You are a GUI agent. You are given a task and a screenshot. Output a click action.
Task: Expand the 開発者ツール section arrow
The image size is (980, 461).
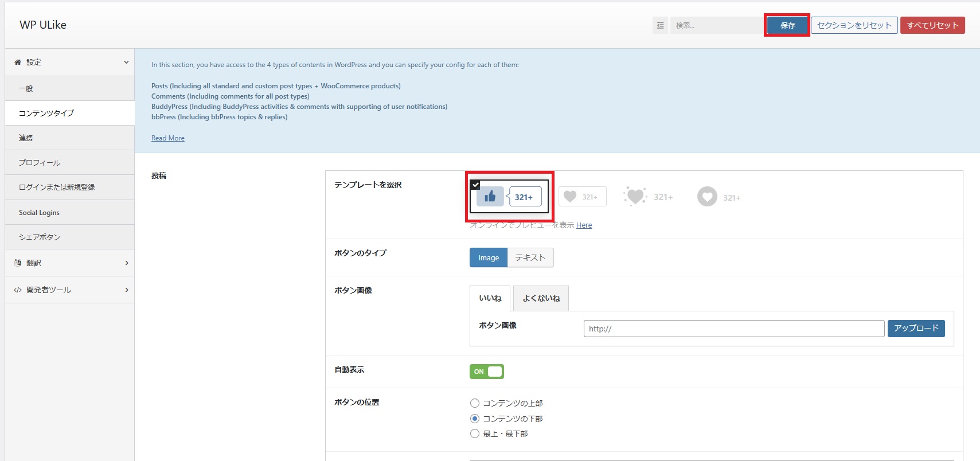tap(127, 290)
